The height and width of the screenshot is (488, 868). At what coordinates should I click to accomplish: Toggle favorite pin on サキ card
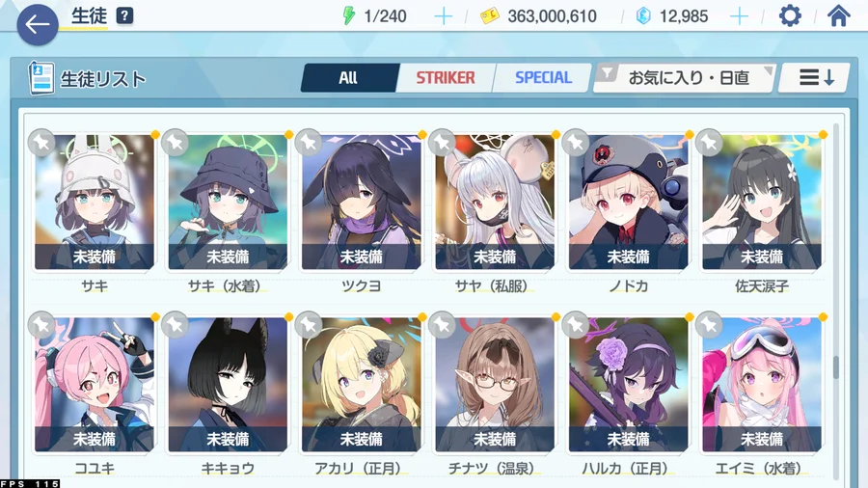pos(42,143)
